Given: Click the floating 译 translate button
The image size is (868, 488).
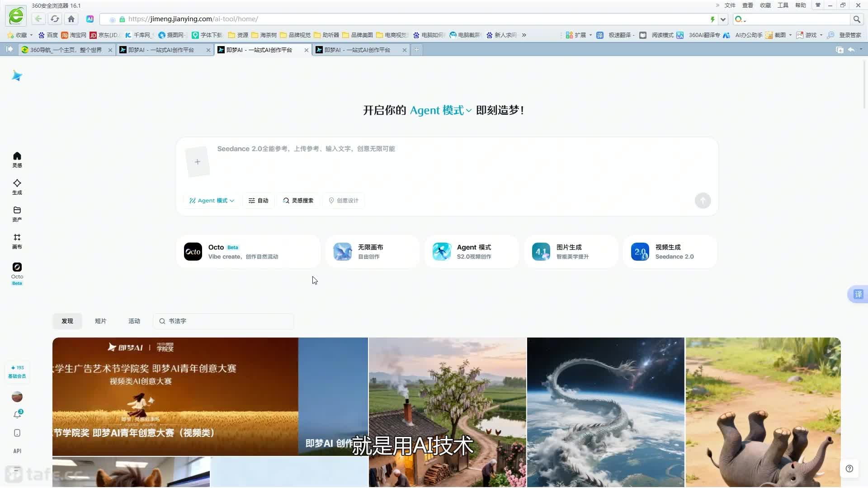Looking at the screenshot, I should pyautogui.click(x=858, y=295).
